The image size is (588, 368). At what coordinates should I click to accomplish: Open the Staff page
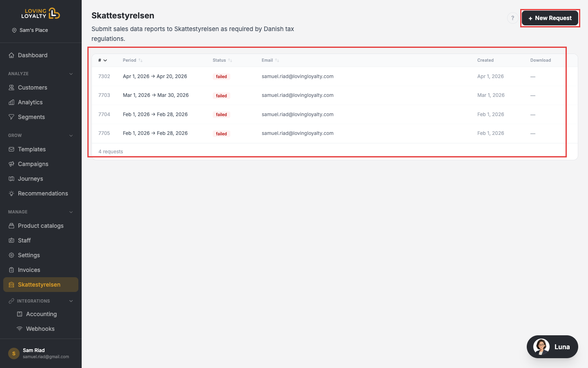coord(41,240)
